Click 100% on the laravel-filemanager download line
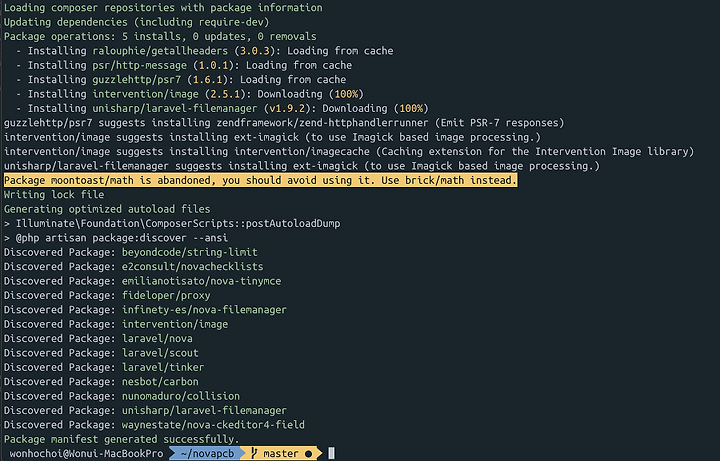Image resolution: width=720 pixels, height=461 pixels. click(411, 108)
